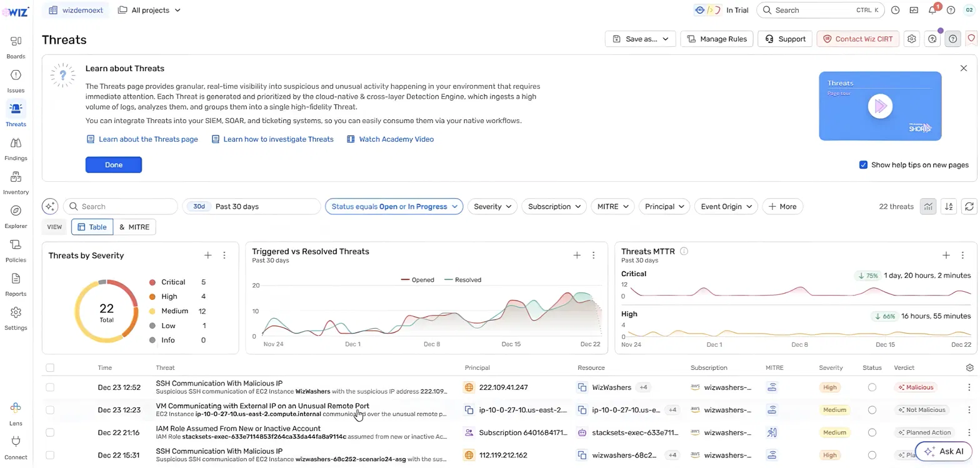The image size is (980, 468).
Task: Click the upload icon with purple dot
Action: coord(932,39)
